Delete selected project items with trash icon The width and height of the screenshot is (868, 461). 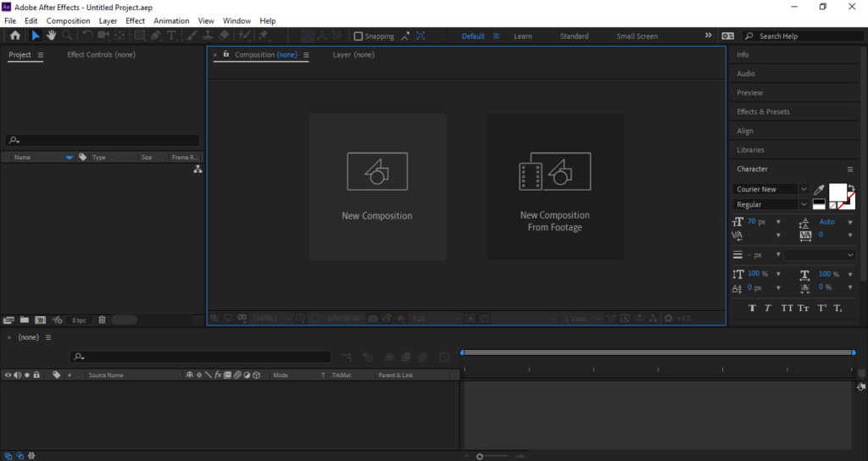[102, 319]
